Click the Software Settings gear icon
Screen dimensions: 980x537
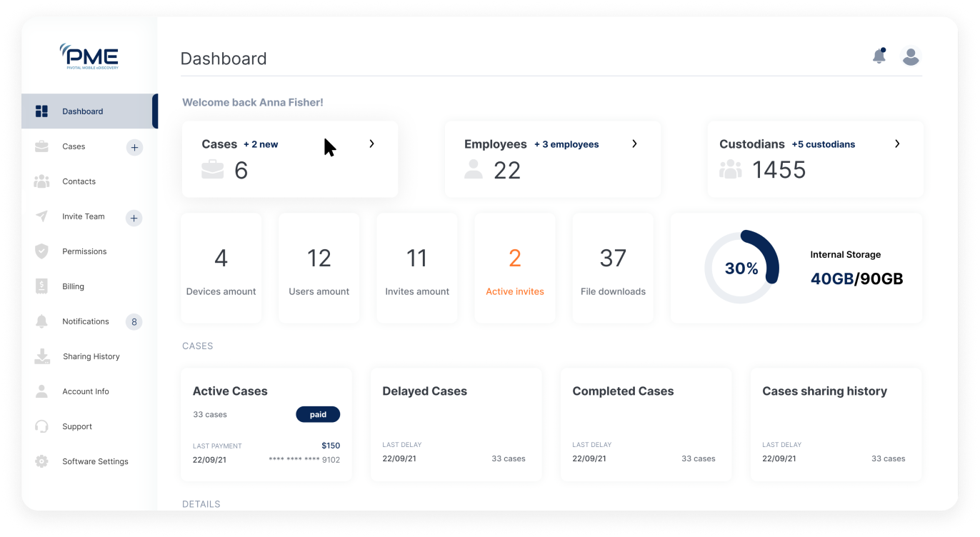coord(41,461)
